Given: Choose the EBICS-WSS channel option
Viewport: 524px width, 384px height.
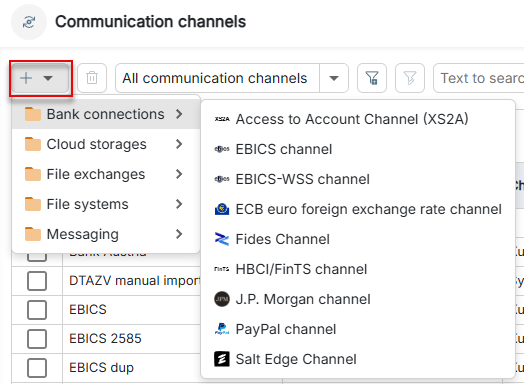Looking at the screenshot, I should point(358,179).
